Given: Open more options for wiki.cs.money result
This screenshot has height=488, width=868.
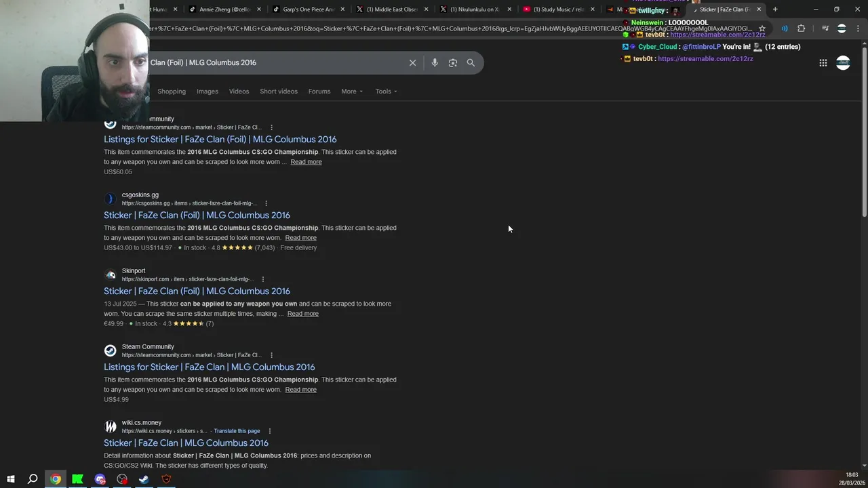Looking at the screenshot, I should (x=269, y=431).
